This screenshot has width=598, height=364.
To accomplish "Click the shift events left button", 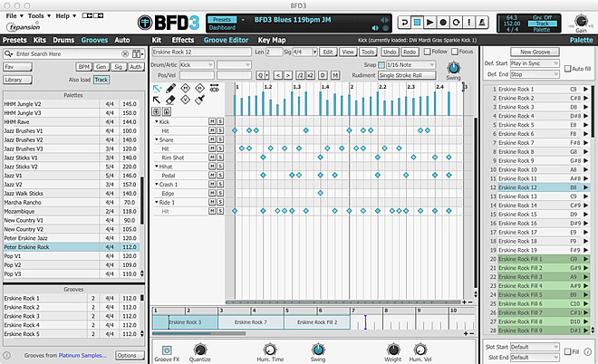I will pyautogui.click(x=278, y=75).
